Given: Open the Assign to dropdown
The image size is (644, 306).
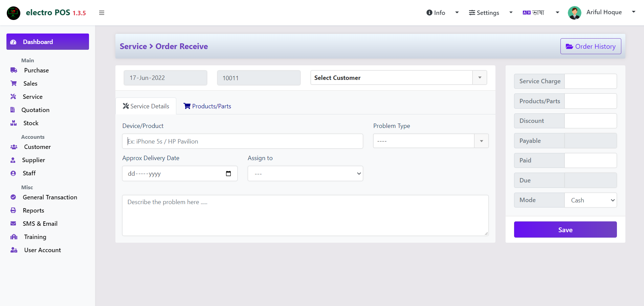Looking at the screenshot, I should tap(305, 173).
